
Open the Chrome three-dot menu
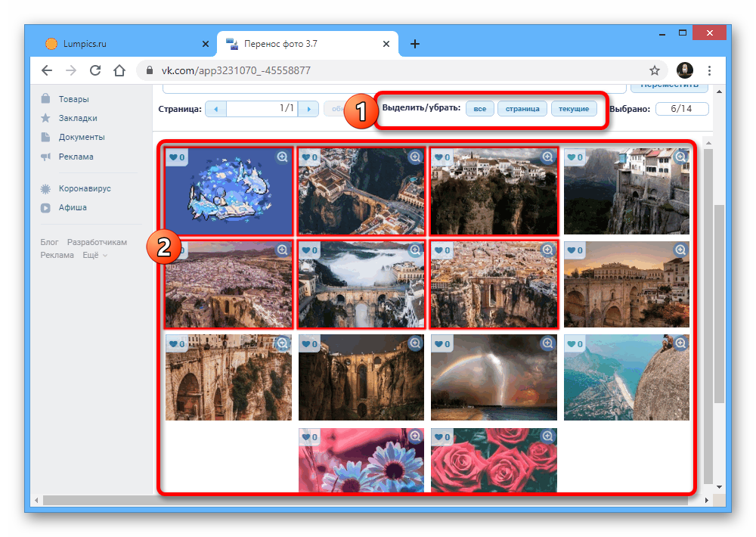[x=709, y=70]
